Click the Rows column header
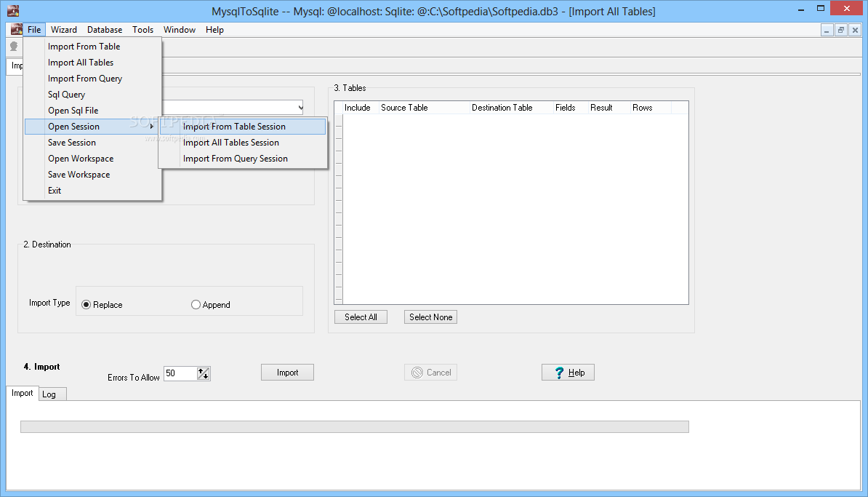The height and width of the screenshot is (497, 868). (x=651, y=108)
